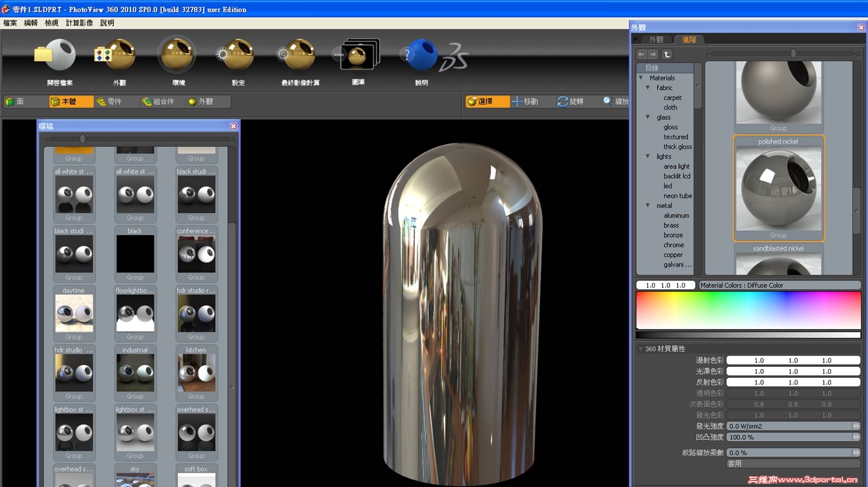
Task: Switch selection mode to 外觀 with yellow dot
Action: coord(208,102)
